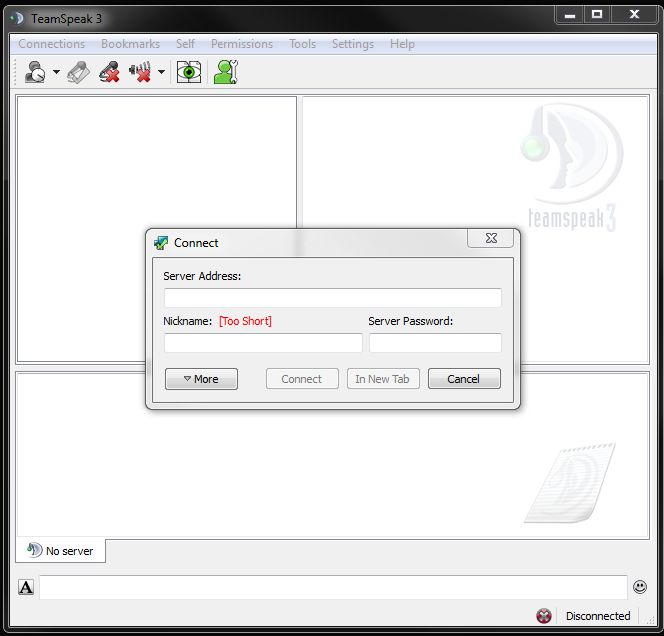Click the red Too Short warning text
Screen dimensions: 664x636
(245, 321)
